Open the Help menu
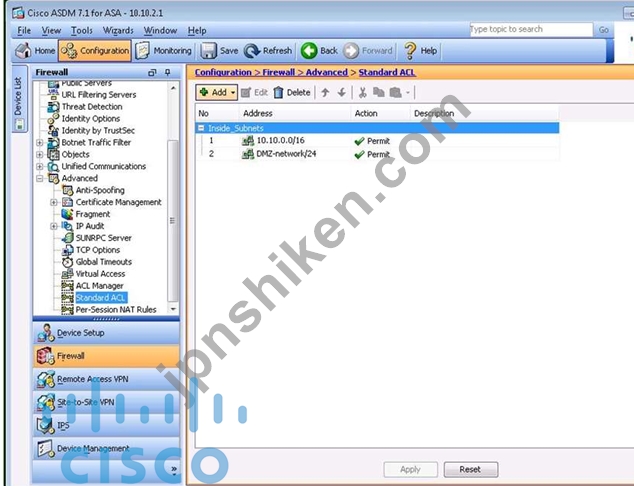Viewport: 634px width, 486px height. click(x=197, y=31)
